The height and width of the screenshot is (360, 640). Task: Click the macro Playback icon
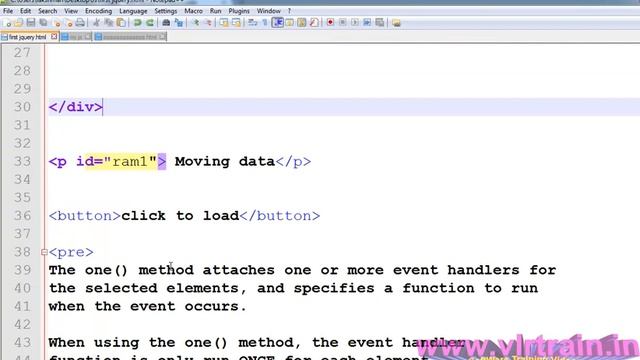[x=355, y=23]
